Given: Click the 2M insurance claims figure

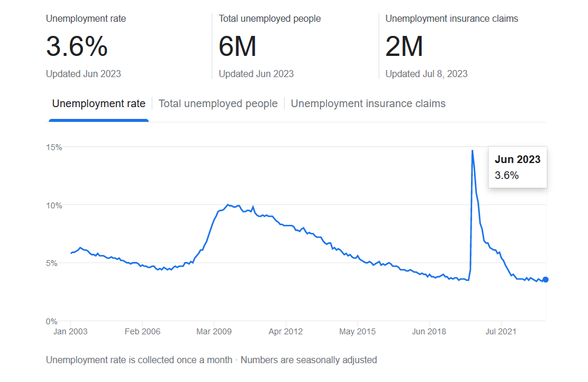Looking at the screenshot, I should pyautogui.click(x=404, y=46).
